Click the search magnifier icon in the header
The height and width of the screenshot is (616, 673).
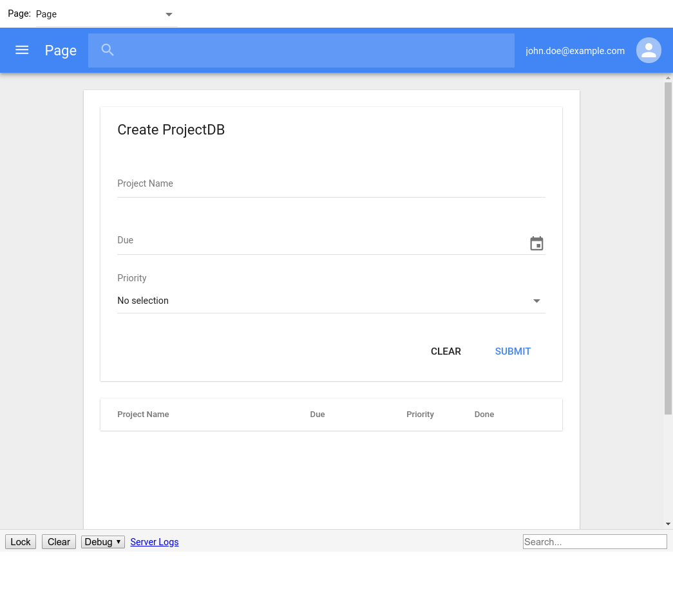point(107,50)
